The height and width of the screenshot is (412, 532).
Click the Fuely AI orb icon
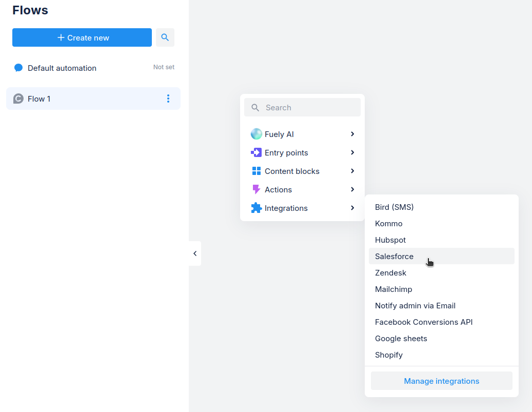pyautogui.click(x=256, y=134)
